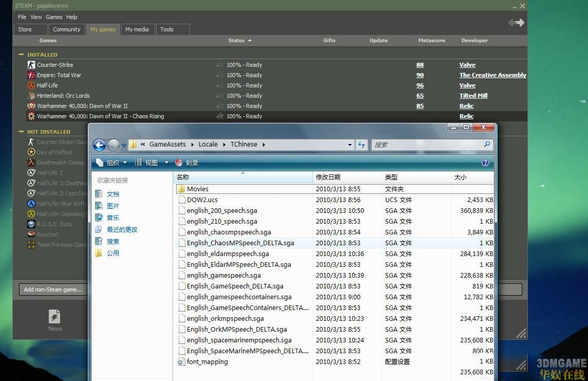
Task: Open Metascore 96 link for Half-Life
Action: (x=420, y=85)
